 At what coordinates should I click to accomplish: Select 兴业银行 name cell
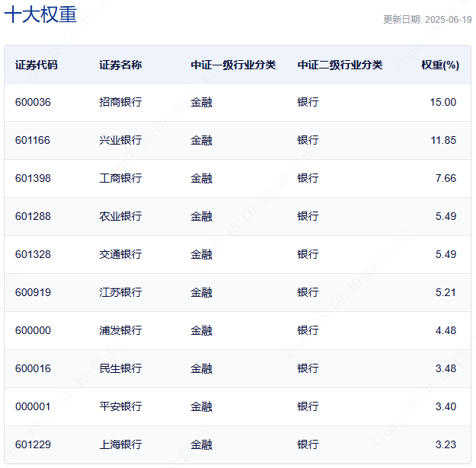pyautogui.click(x=120, y=140)
